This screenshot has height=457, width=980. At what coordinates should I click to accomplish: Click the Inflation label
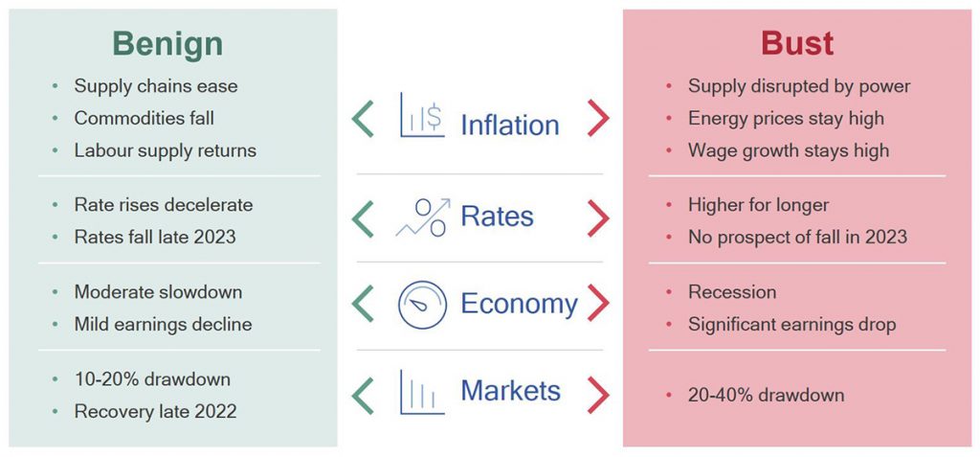point(510,126)
